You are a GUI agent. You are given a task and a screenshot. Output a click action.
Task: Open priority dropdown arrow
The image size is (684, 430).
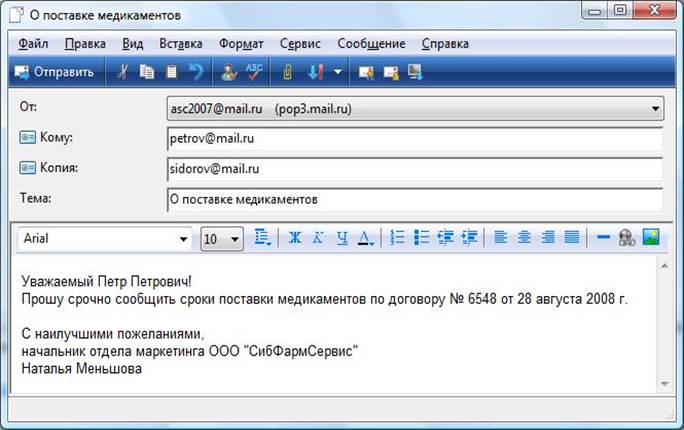coord(338,72)
